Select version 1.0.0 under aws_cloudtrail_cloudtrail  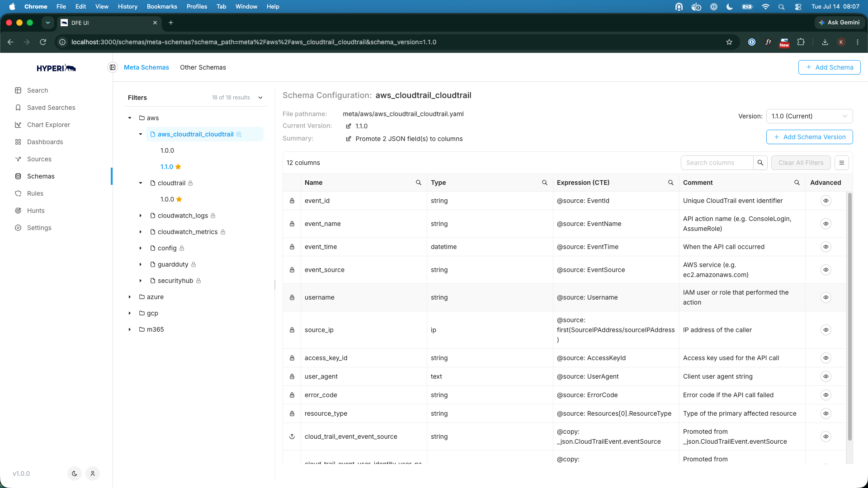[167, 150]
